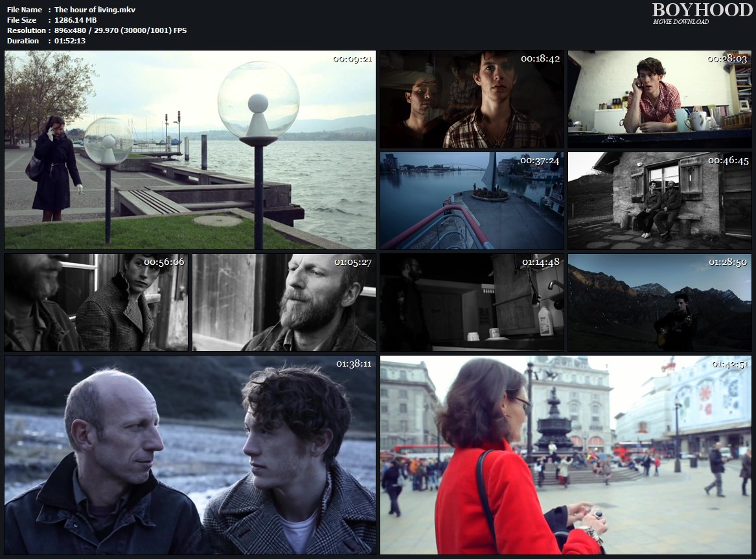Screen dimensions: 756x559
Task: Select the two men riverside thumbnail
Action: (x=190, y=455)
